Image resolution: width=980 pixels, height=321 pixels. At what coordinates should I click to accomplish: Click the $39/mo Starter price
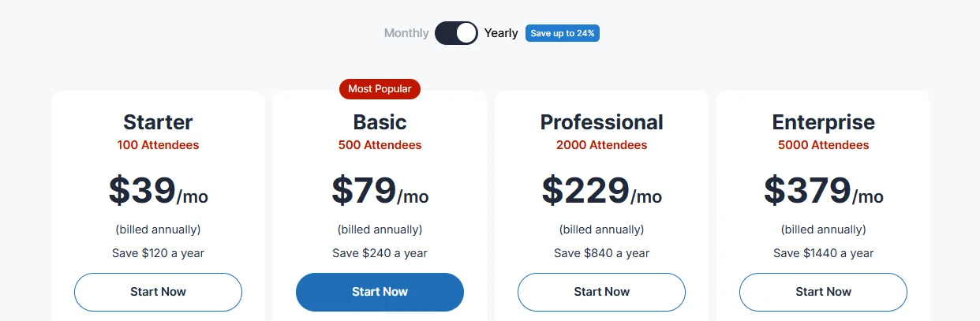click(158, 191)
